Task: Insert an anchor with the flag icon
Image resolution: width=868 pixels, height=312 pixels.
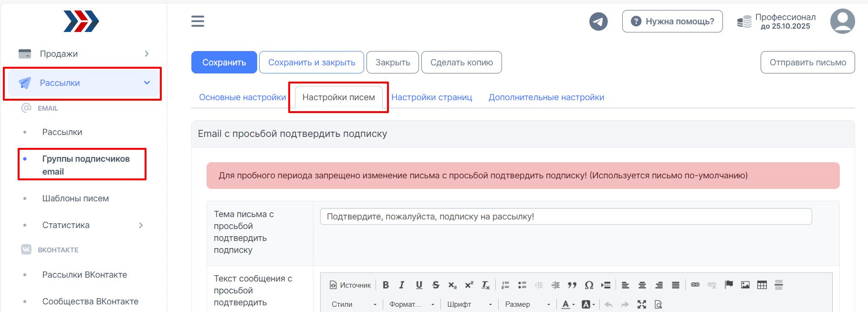Action: [x=729, y=285]
